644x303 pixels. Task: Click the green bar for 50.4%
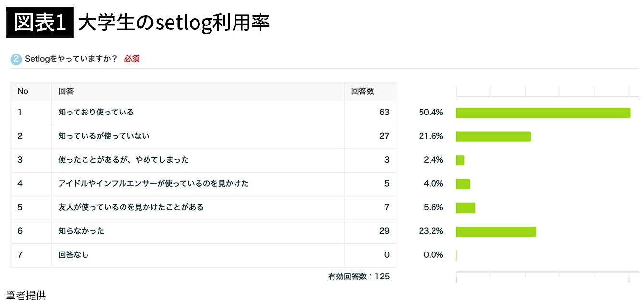tap(543, 113)
